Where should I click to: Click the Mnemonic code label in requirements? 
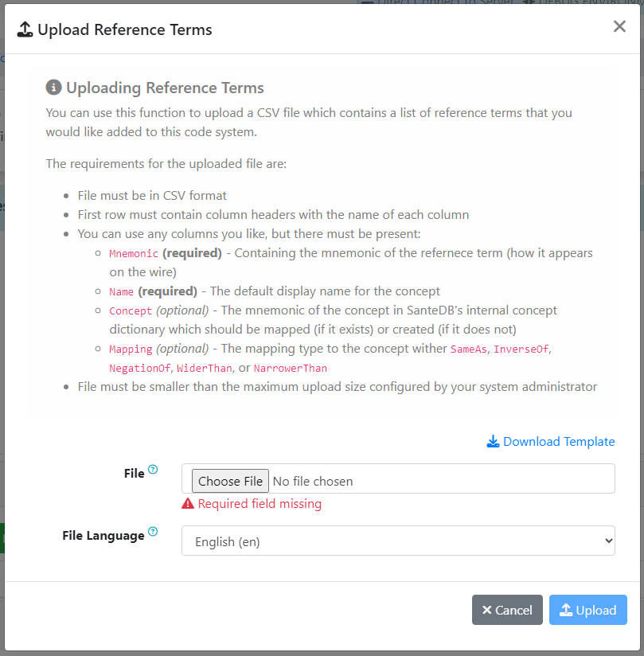[x=134, y=254]
